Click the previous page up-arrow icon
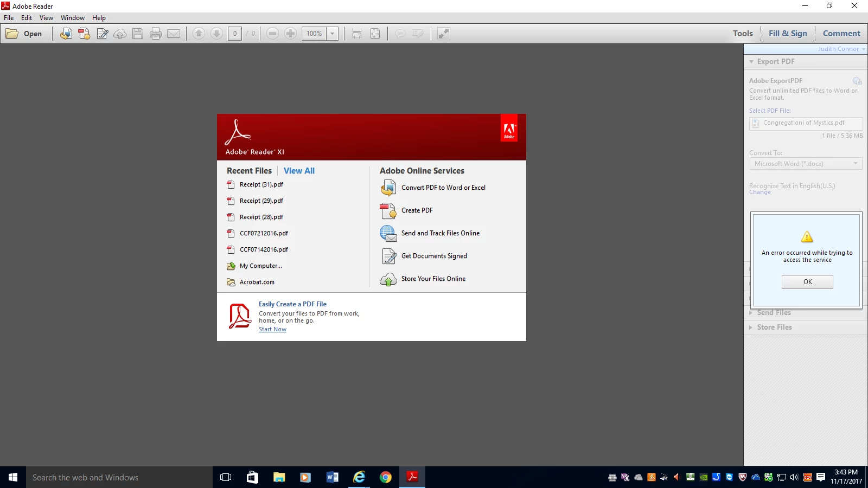 (x=199, y=34)
